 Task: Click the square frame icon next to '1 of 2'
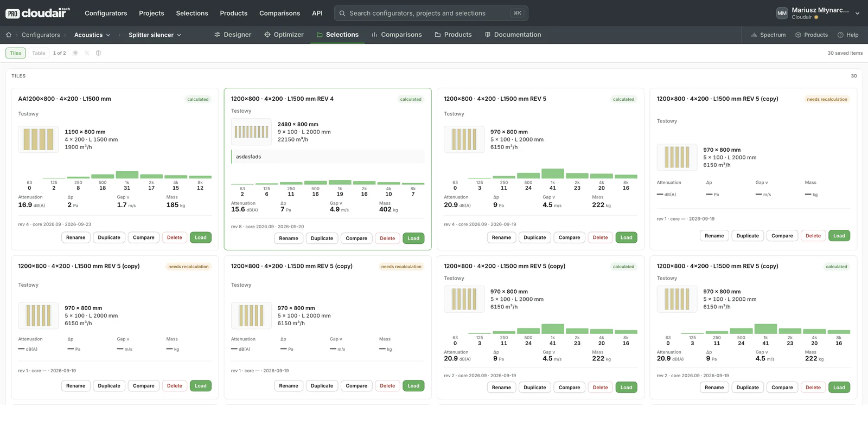[x=75, y=53]
